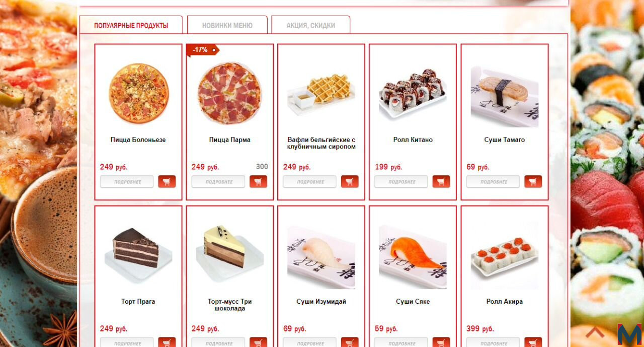Open the Торт Прага product title

pos(138,302)
